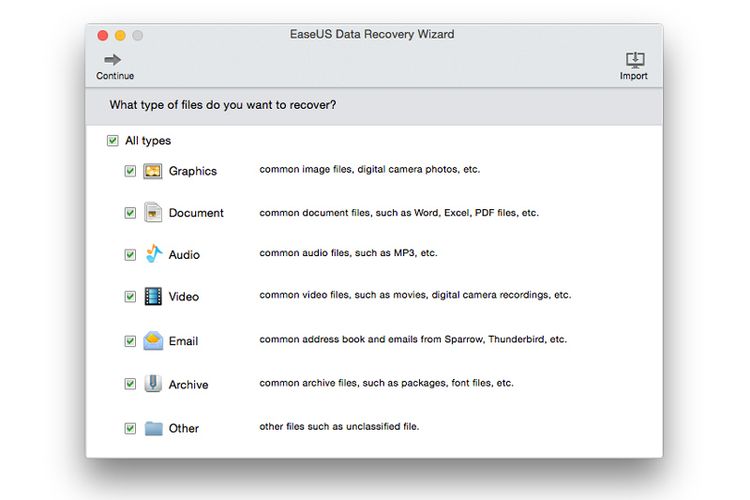Deselect the Email checkbox

(x=130, y=341)
